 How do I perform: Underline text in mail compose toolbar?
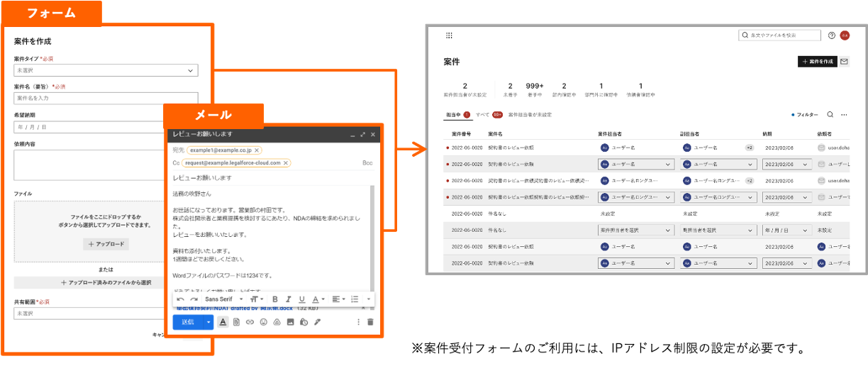(x=301, y=299)
